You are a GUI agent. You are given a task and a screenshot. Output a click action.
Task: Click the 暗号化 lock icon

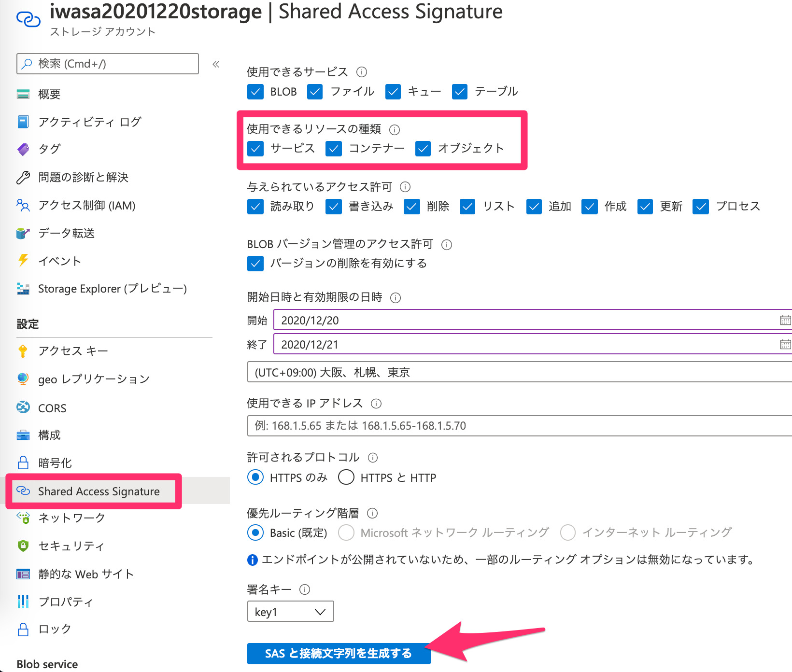pyautogui.click(x=23, y=462)
